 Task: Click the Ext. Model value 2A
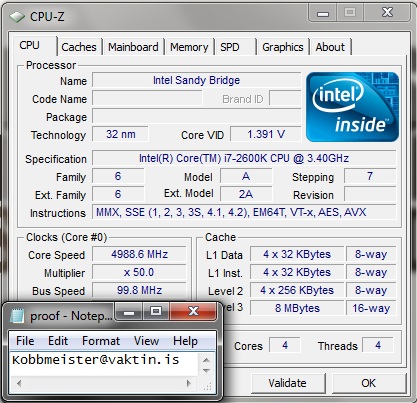click(246, 194)
